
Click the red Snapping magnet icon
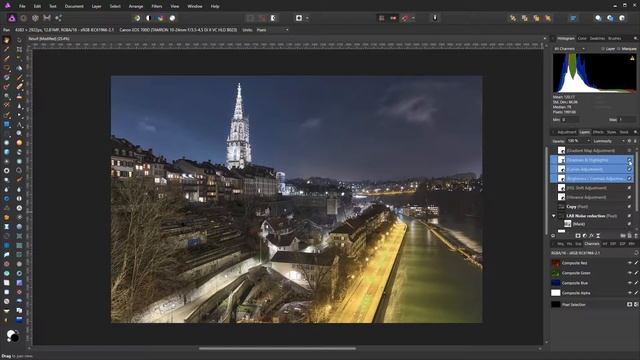point(405,18)
